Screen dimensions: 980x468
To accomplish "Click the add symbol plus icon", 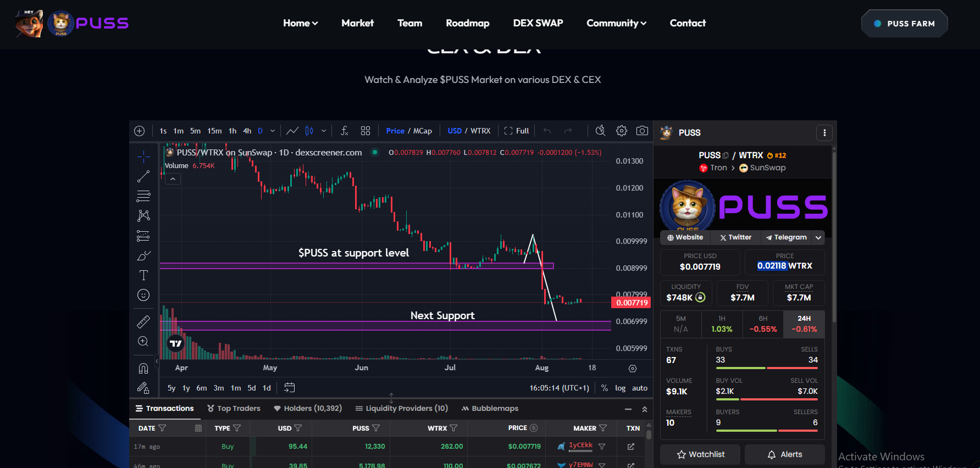I will [x=140, y=131].
